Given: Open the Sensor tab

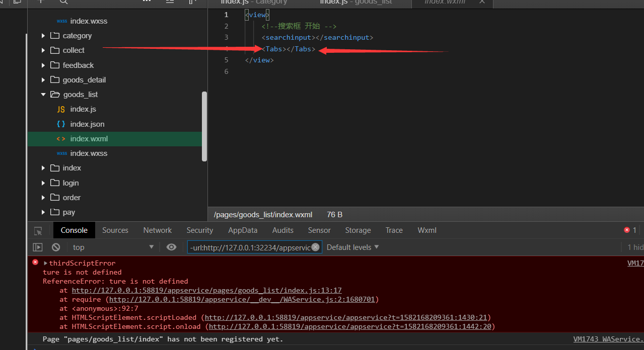Looking at the screenshot, I should click(x=319, y=230).
